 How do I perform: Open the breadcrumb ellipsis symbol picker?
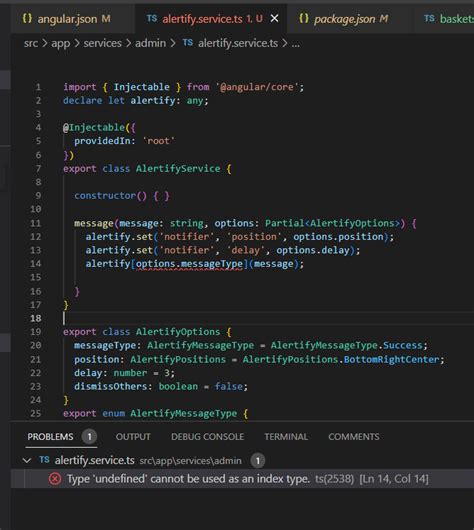295,44
